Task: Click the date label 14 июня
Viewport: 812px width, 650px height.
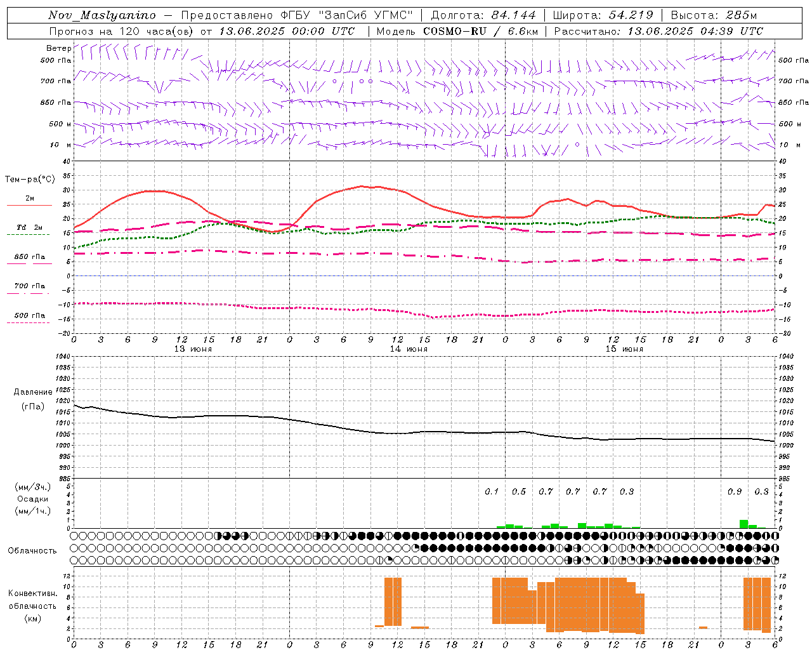Action: [x=409, y=349]
